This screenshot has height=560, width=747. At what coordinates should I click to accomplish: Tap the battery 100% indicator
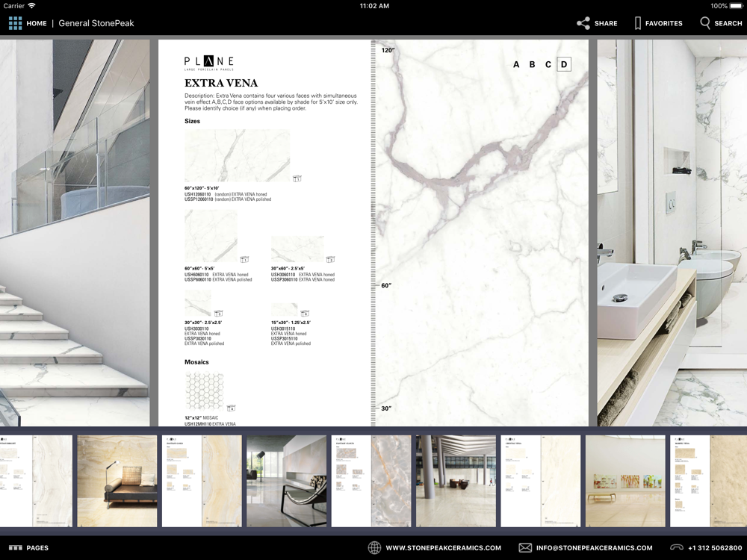[726, 6]
